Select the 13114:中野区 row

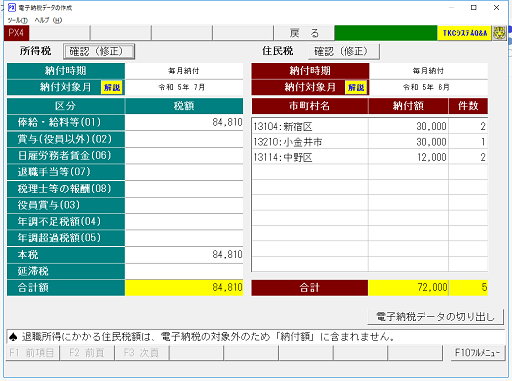click(370, 157)
